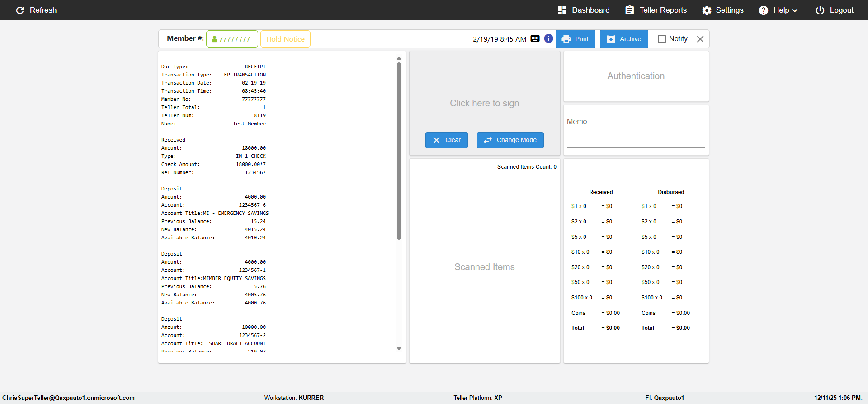The width and height of the screenshot is (868, 404).
Task: Open Teller Reports
Action: click(x=656, y=10)
